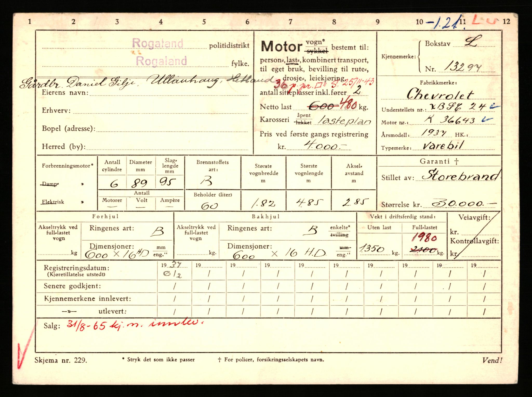Viewport: 532px width, 397px height.
Task: Click the 'Herred (by):' label
Action: pos(64,147)
